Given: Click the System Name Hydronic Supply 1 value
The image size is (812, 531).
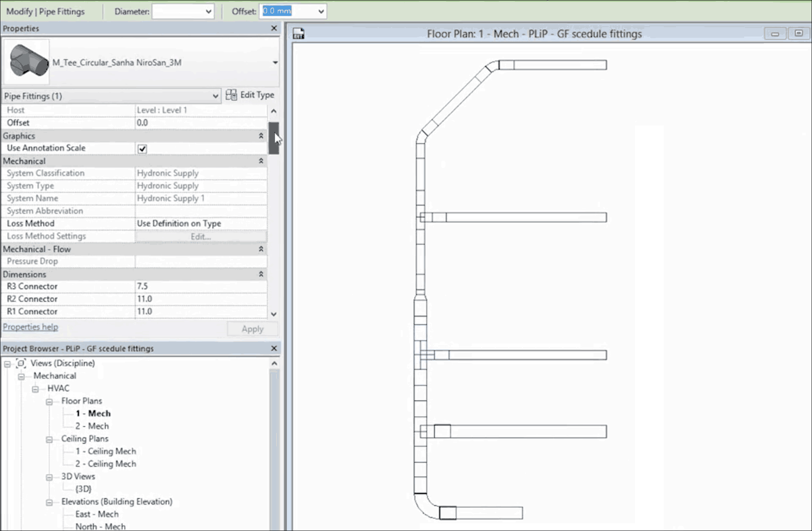Looking at the screenshot, I should pyautogui.click(x=201, y=198).
